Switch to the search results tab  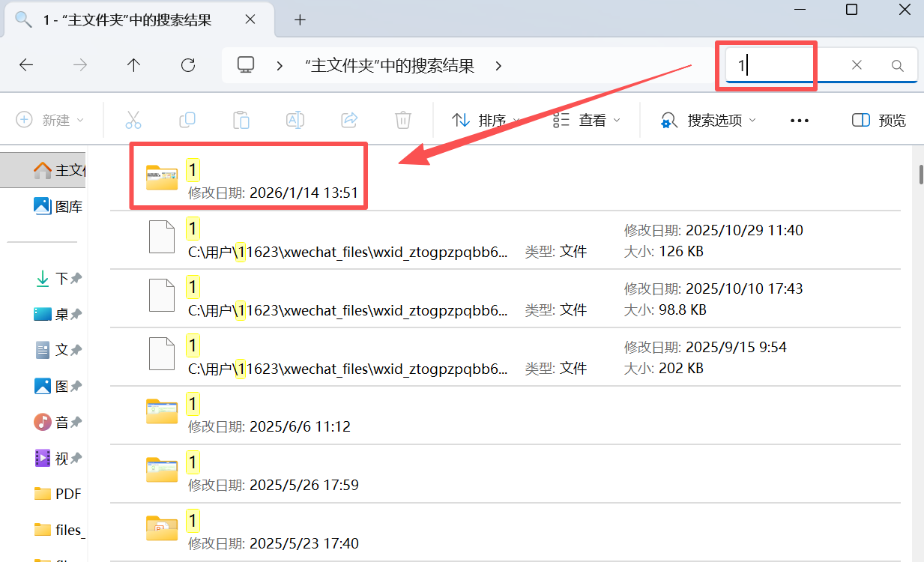click(127, 19)
